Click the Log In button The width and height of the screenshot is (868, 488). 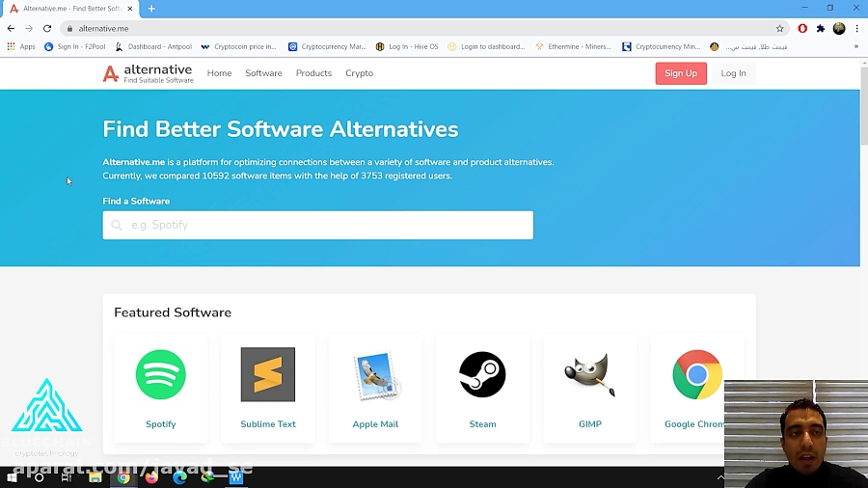pyautogui.click(x=733, y=73)
